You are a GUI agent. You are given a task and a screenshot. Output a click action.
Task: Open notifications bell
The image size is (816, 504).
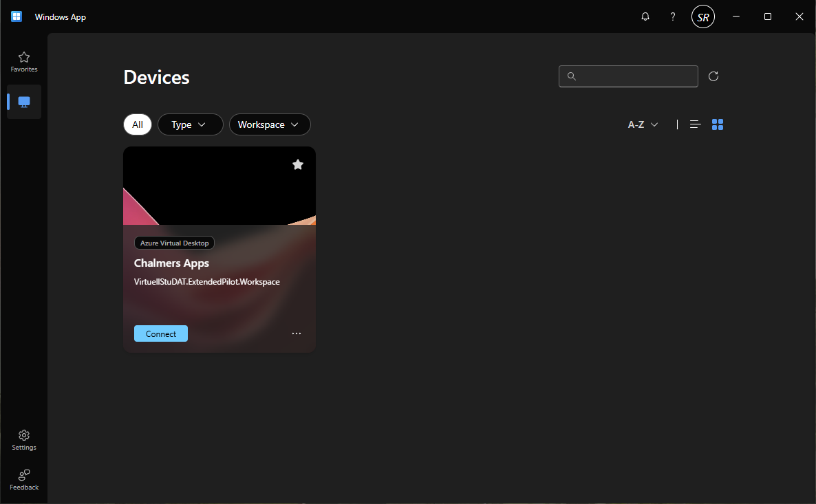click(x=645, y=17)
